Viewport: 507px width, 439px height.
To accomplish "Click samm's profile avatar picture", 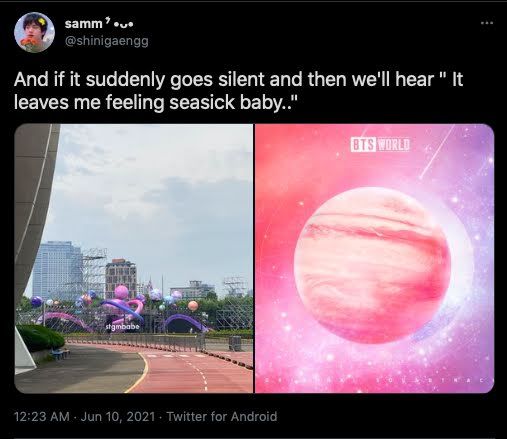I will (x=34, y=32).
